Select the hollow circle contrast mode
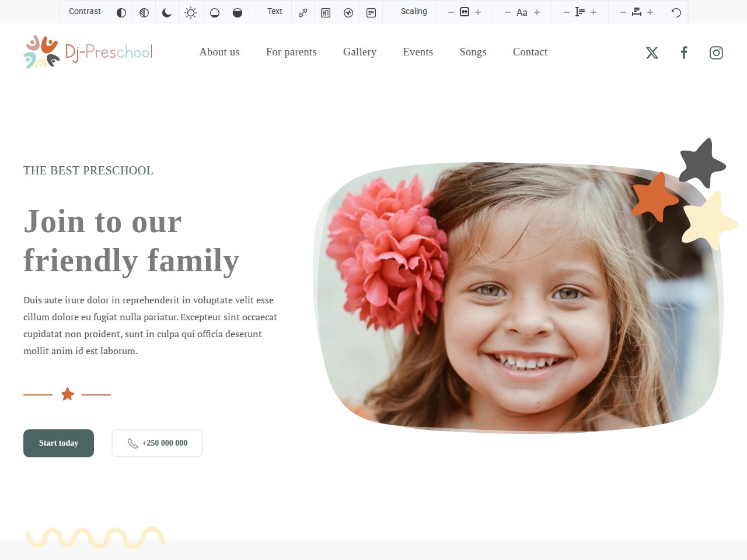This screenshot has width=747, height=560. 215,12
